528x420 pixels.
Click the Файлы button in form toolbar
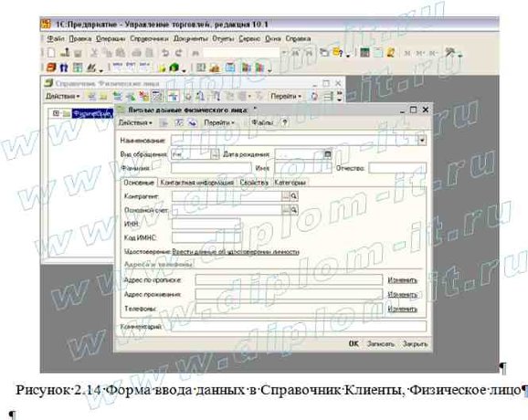point(262,123)
